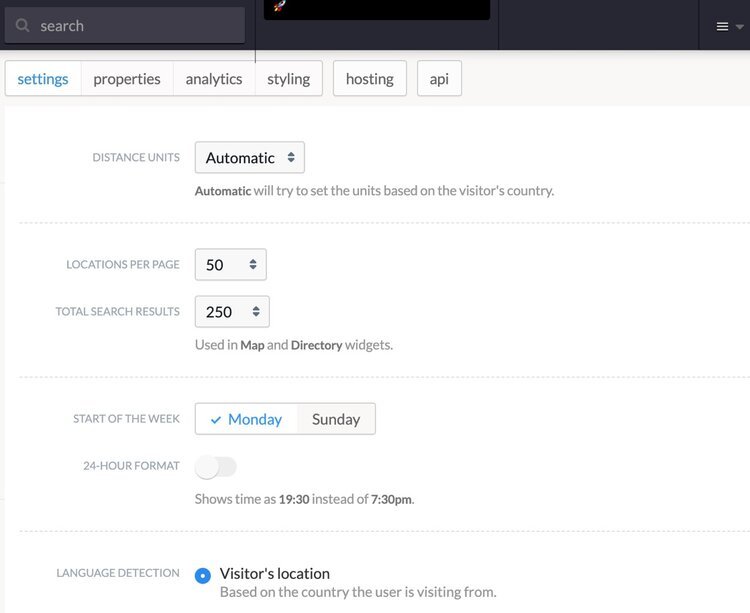
Task: Open Locations Per Page dropdown showing 50
Action: pos(231,264)
